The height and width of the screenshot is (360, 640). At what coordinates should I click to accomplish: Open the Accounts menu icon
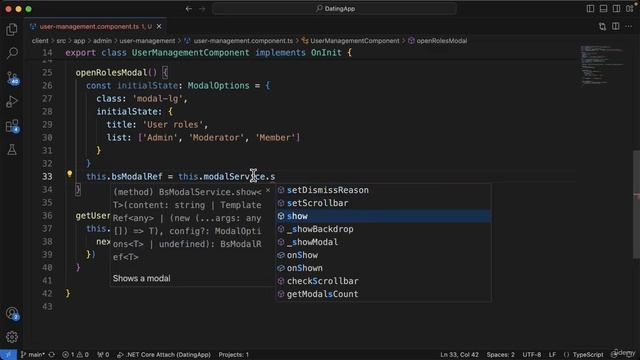(x=12, y=313)
